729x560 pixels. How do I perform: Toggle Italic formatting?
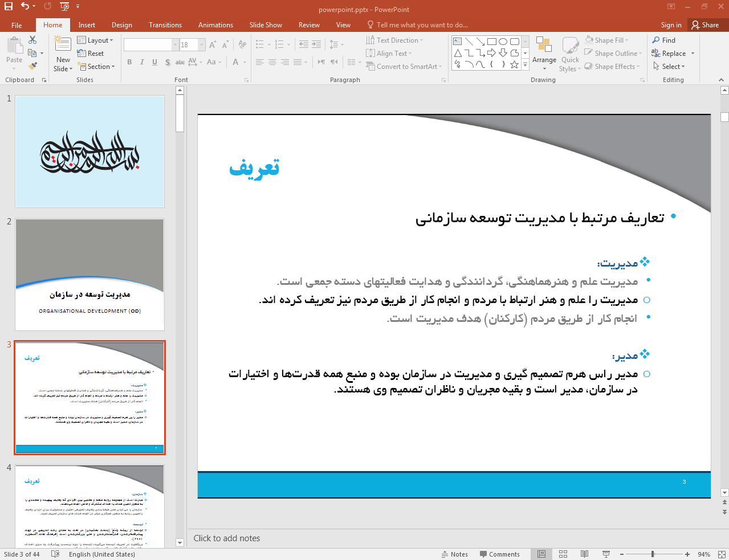coord(142,62)
